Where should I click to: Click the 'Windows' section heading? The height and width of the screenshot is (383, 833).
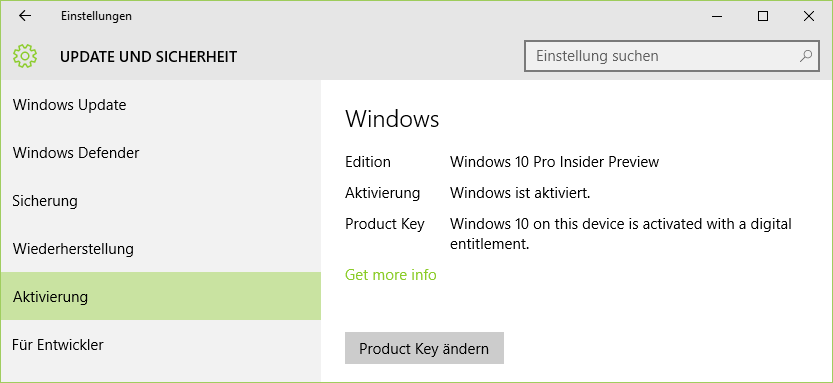coord(392,119)
